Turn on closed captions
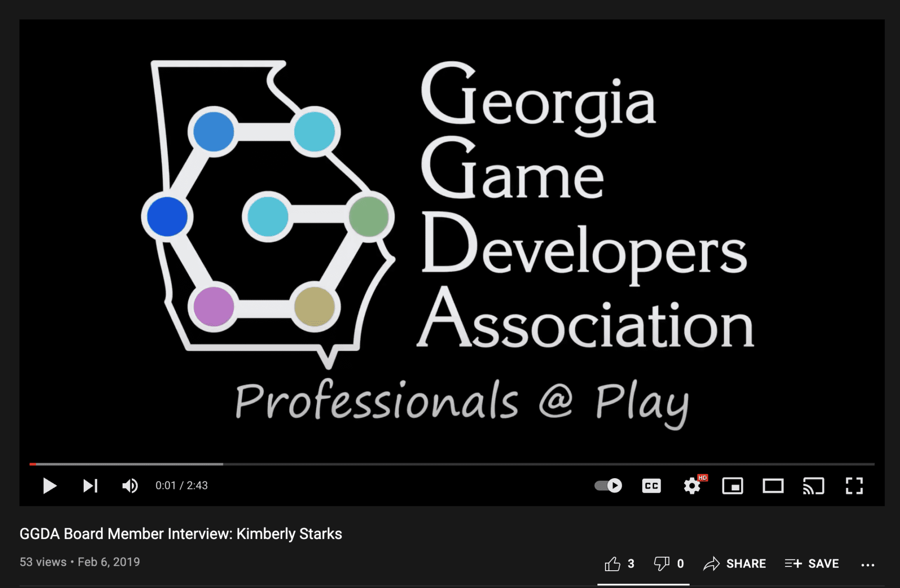Image resolution: width=900 pixels, height=588 pixels. tap(651, 486)
